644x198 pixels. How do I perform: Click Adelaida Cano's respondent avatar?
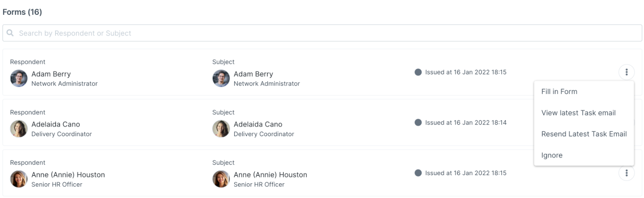pyautogui.click(x=19, y=129)
